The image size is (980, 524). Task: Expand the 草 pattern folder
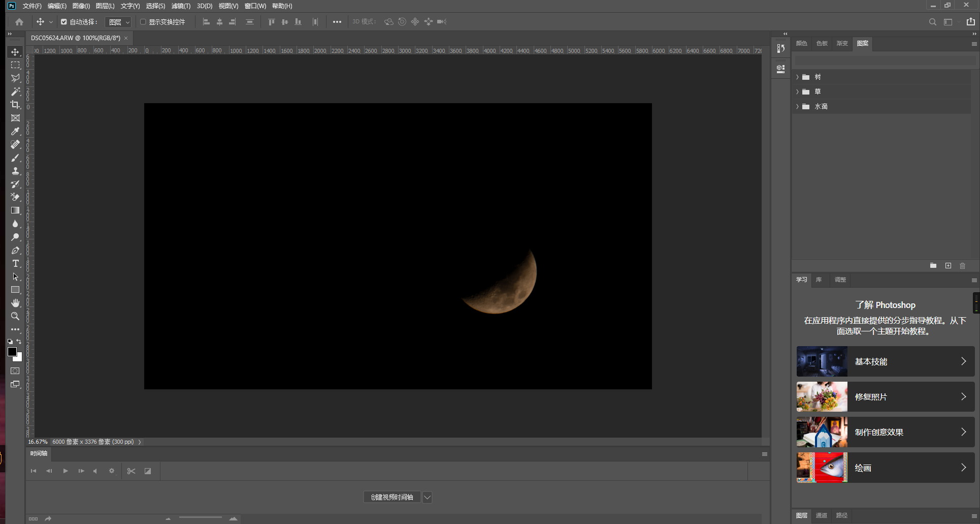(x=797, y=91)
